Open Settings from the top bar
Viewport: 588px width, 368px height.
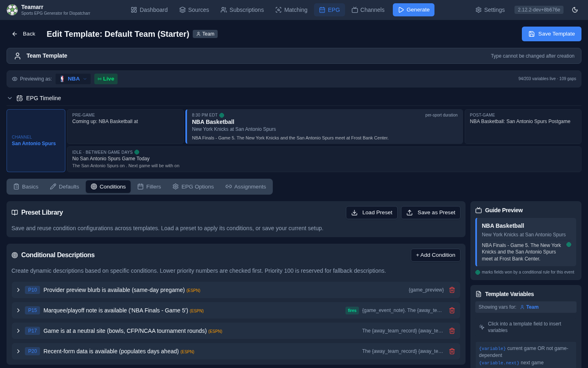coord(490,10)
